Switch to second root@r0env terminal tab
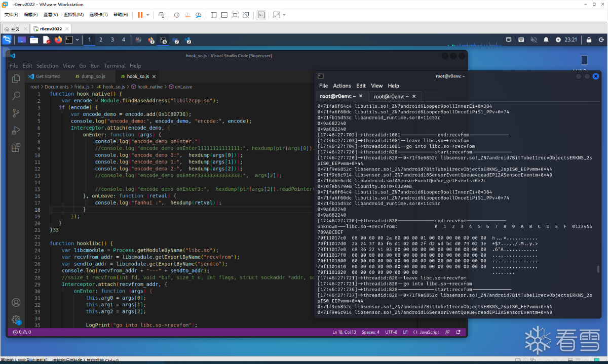The width and height of the screenshot is (608, 364). tap(395, 96)
